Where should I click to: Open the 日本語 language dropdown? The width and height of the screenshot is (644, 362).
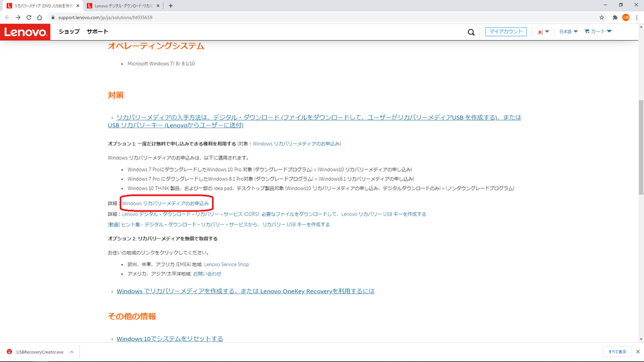(568, 32)
